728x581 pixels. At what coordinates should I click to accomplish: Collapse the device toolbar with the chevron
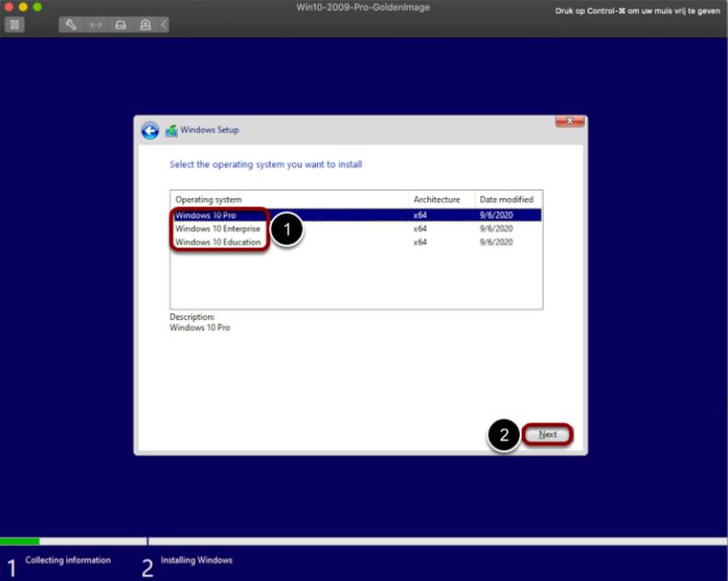[164, 25]
